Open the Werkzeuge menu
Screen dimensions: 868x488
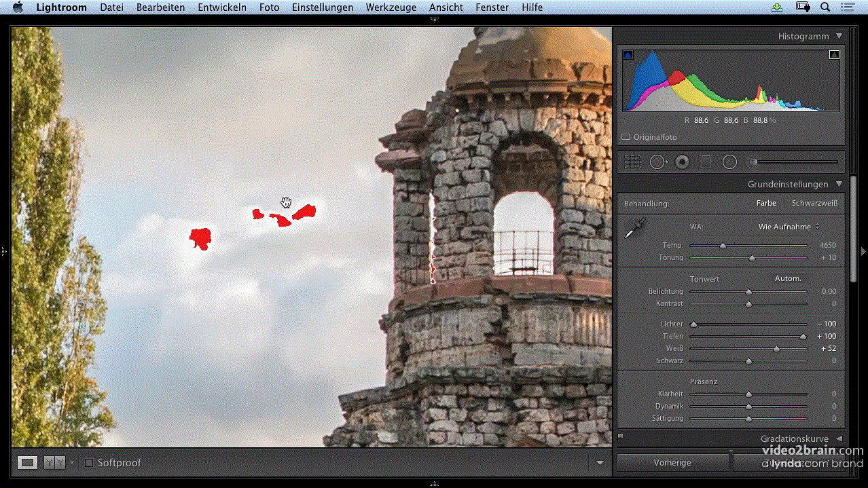(x=391, y=7)
